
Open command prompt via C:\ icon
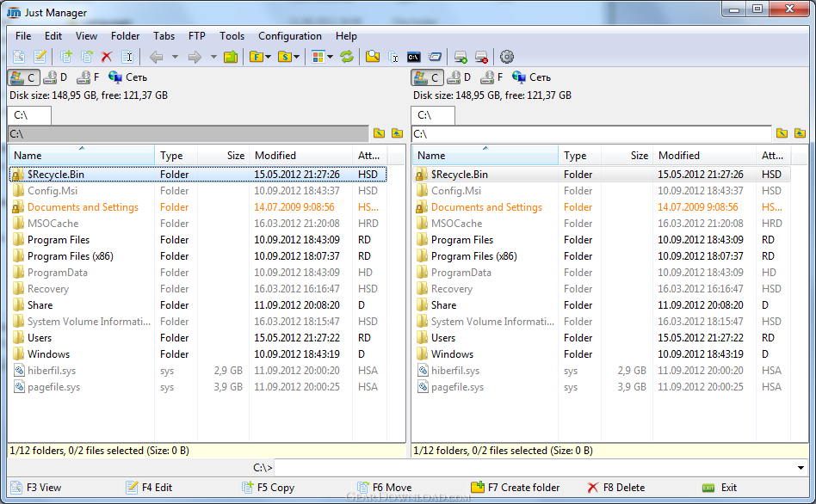pyautogui.click(x=414, y=57)
